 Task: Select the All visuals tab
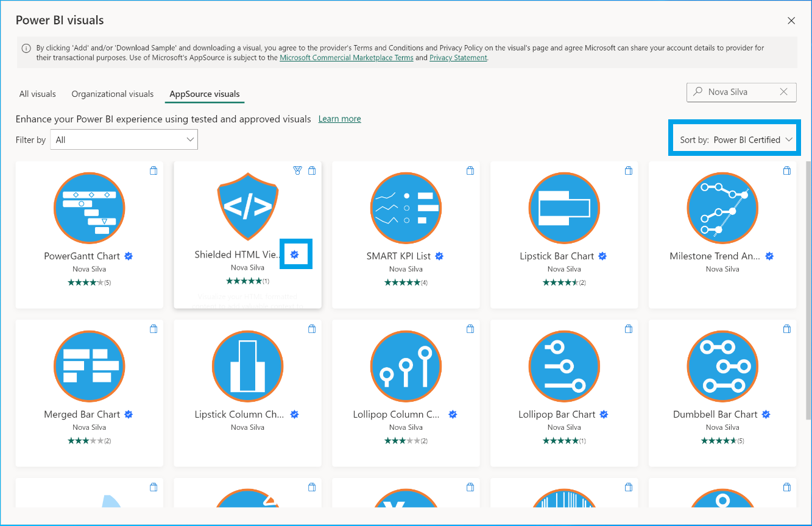[37, 94]
